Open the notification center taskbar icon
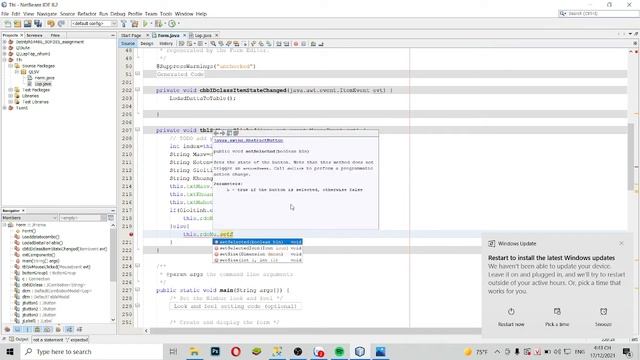The width and height of the screenshot is (640, 360). pos(627,351)
